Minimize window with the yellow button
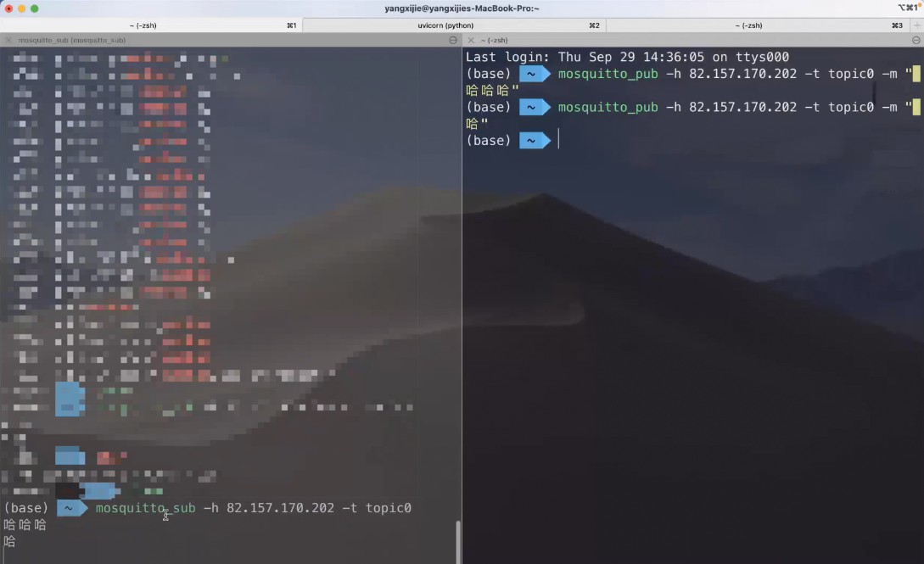The width and height of the screenshot is (924, 564). (x=22, y=8)
